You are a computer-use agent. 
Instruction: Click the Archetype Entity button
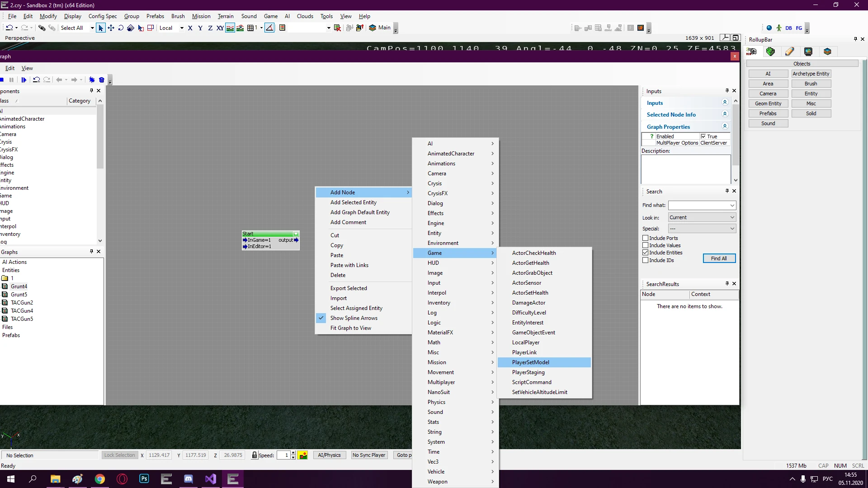[811, 74]
